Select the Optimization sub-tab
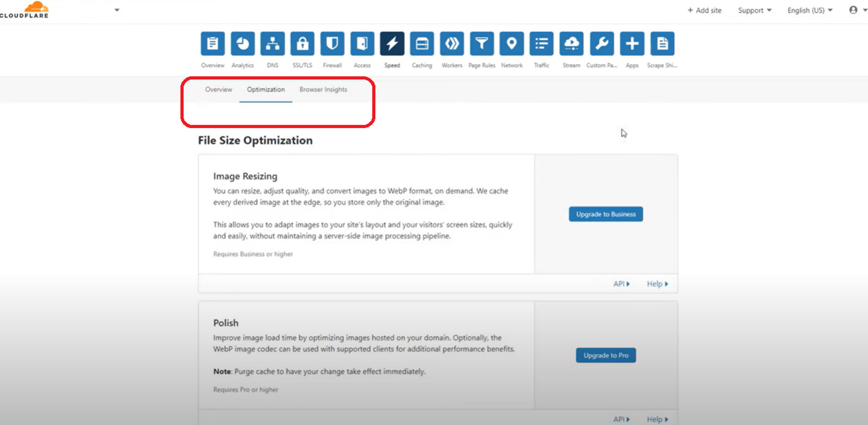This screenshot has height=425, width=868. [x=265, y=89]
